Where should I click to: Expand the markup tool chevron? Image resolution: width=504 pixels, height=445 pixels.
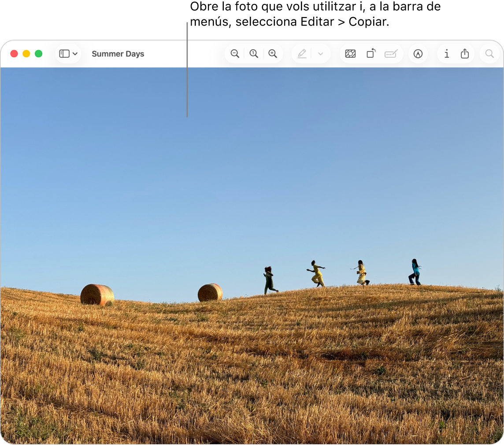[x=320, y=54]
